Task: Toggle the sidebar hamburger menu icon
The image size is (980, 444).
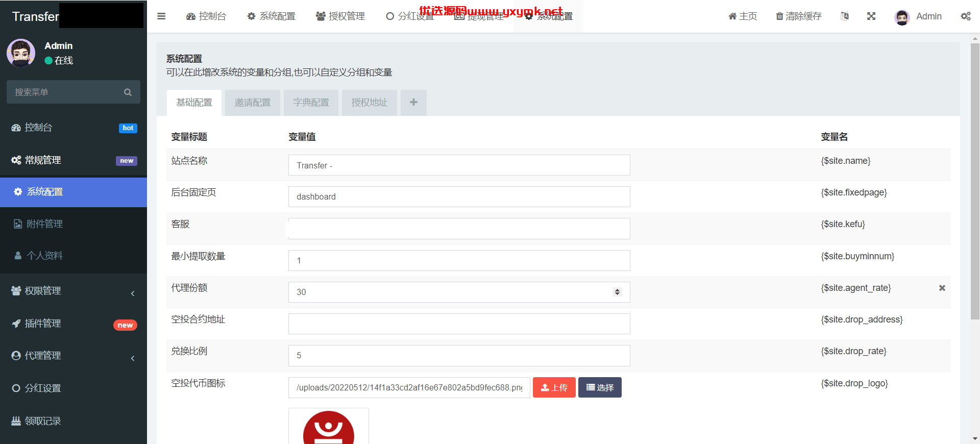Action: (x=161, y=16)
